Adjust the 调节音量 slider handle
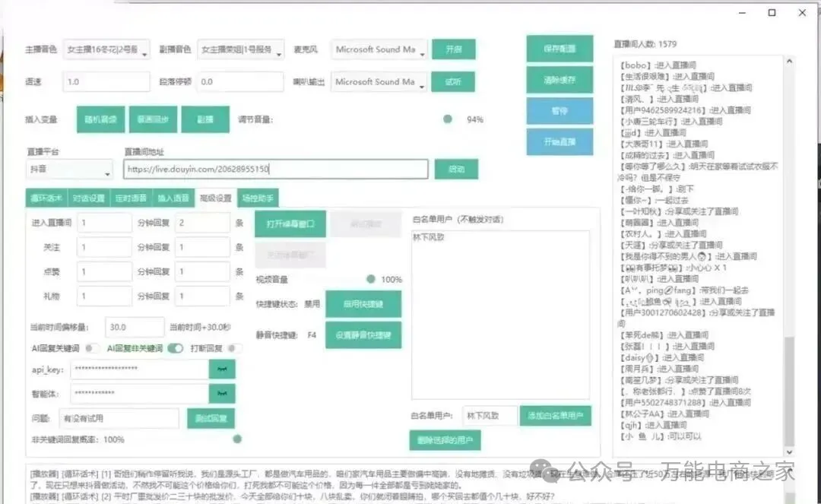821x504 pixels. pos(448,119)
